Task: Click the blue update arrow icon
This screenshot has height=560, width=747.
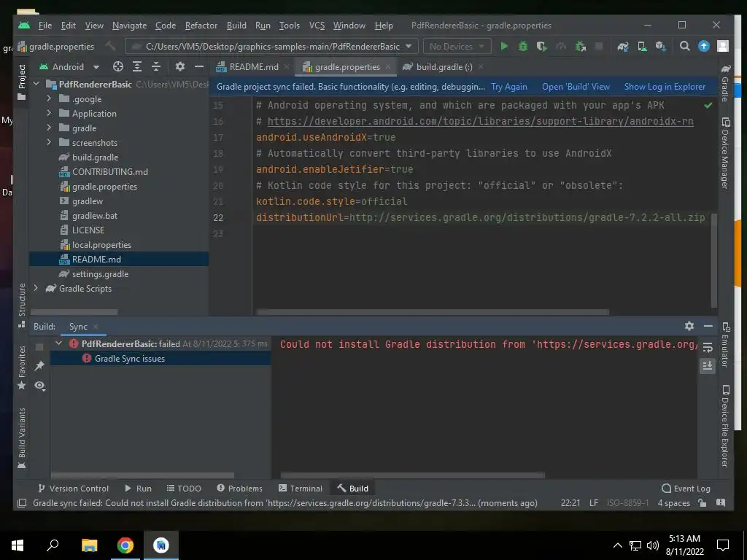Action: point(704,46)
